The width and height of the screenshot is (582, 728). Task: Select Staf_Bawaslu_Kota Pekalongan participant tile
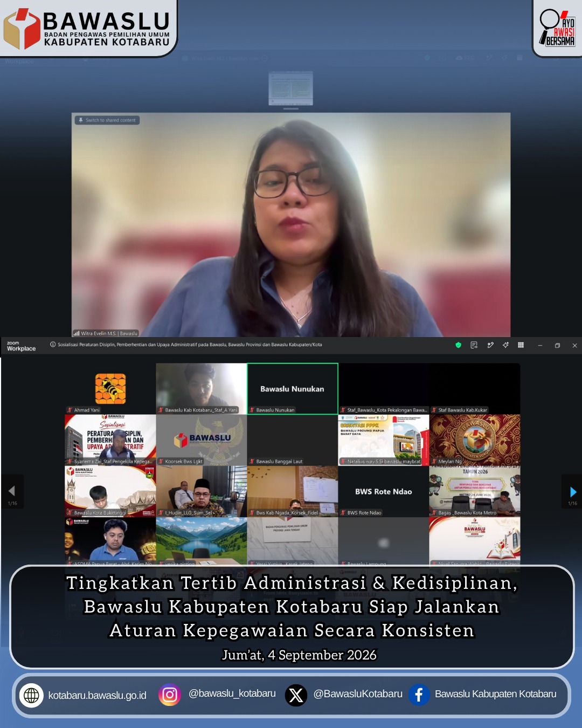(384, 389)
